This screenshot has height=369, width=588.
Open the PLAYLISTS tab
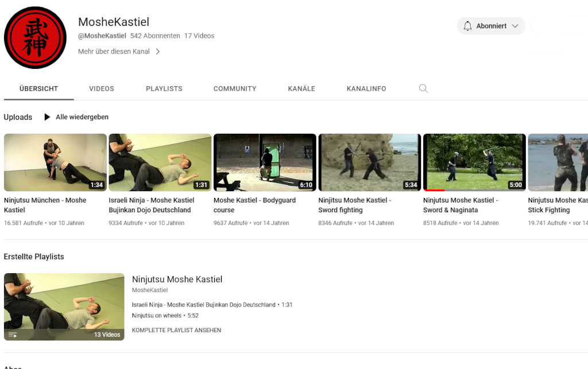(164, 89)
